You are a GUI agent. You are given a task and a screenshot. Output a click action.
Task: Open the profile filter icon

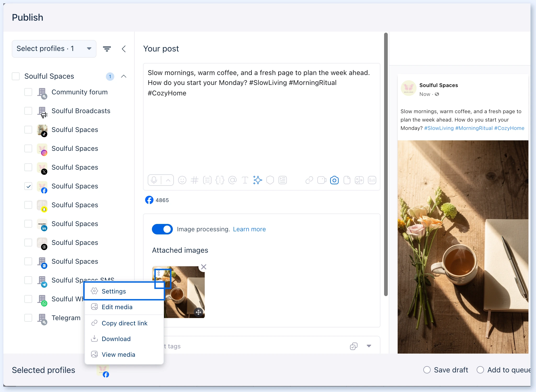107,49
